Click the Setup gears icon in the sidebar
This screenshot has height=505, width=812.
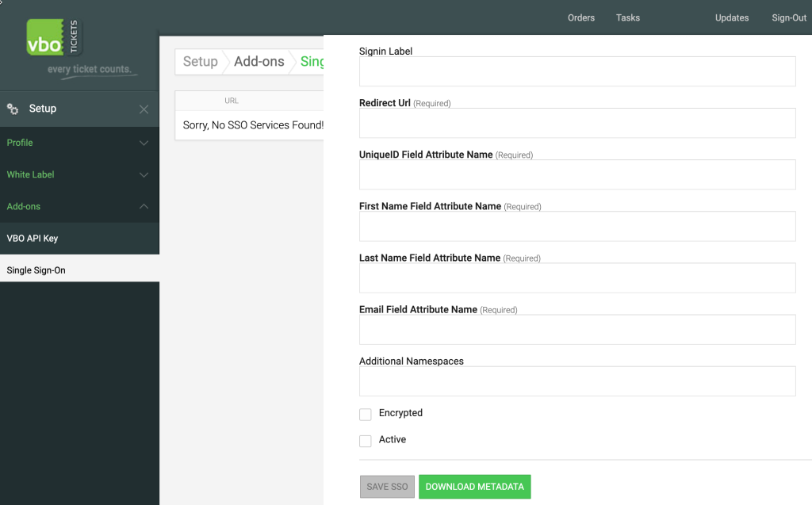click(13, 109)
